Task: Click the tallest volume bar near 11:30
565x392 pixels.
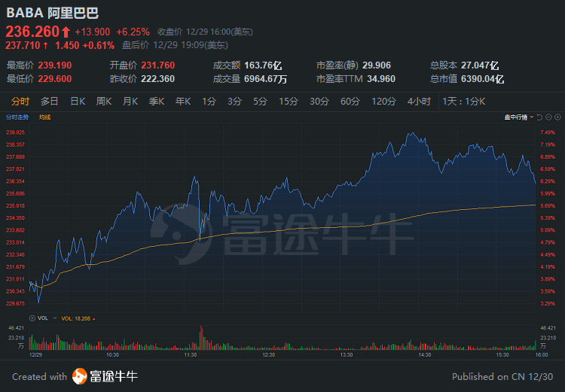Action: [201, 338]
